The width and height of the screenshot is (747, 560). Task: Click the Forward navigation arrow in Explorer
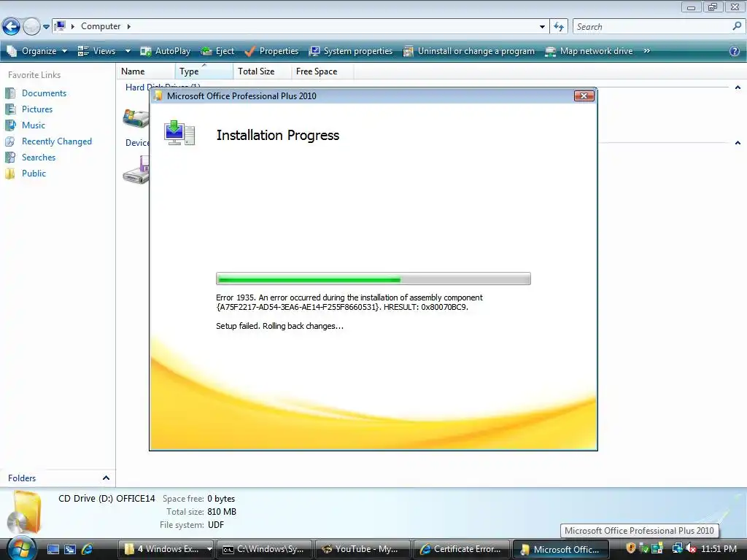pos(31,27)
